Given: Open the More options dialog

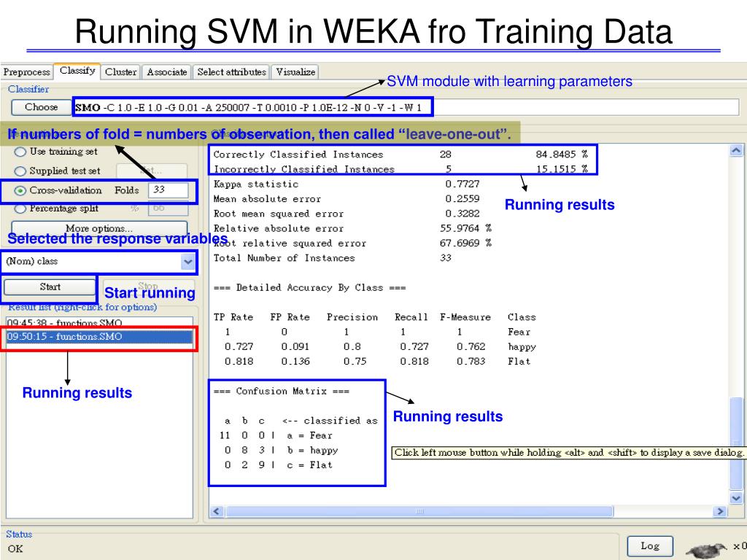Looking at the screenshot, I should click(x=99, y=228).
